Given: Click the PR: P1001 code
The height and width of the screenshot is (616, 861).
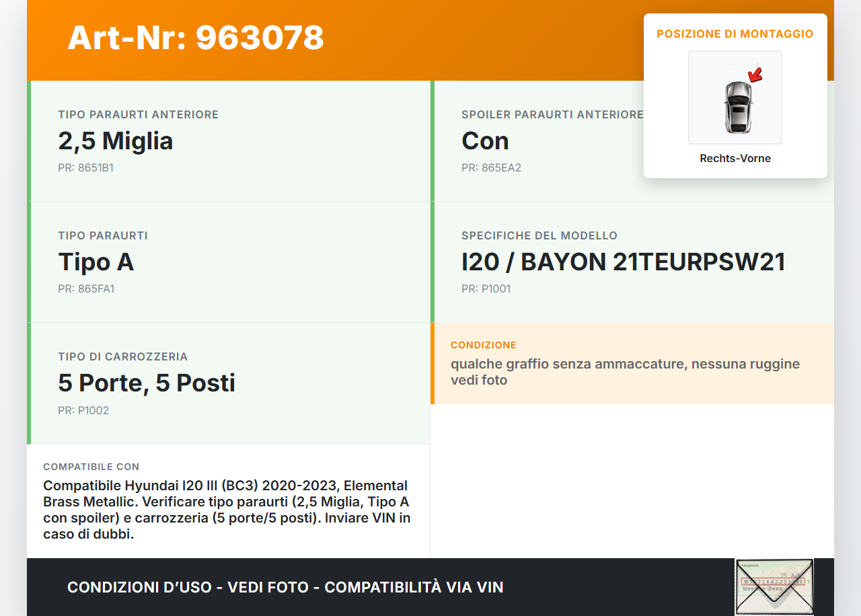Looking at the screenshot, I should (486, 289).
